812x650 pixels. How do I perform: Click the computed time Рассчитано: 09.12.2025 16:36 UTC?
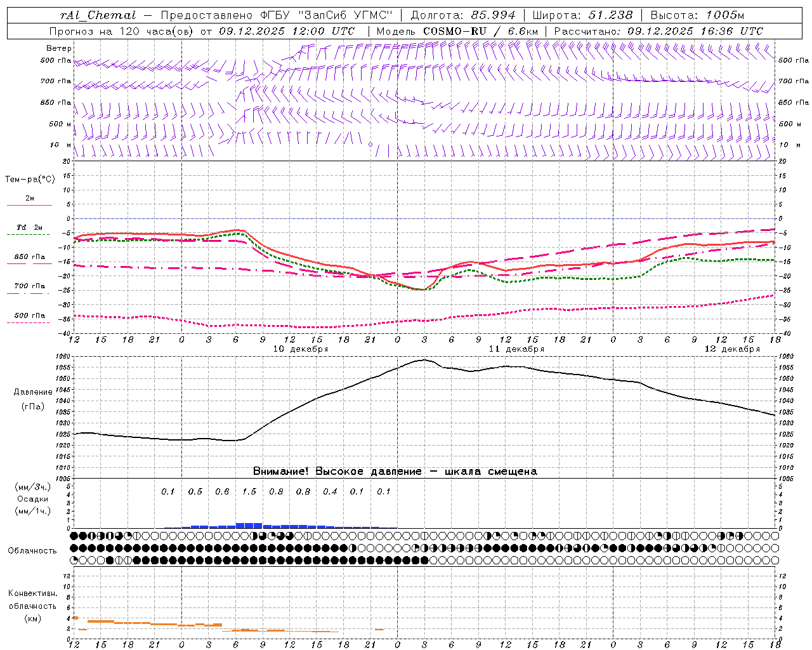658,31
